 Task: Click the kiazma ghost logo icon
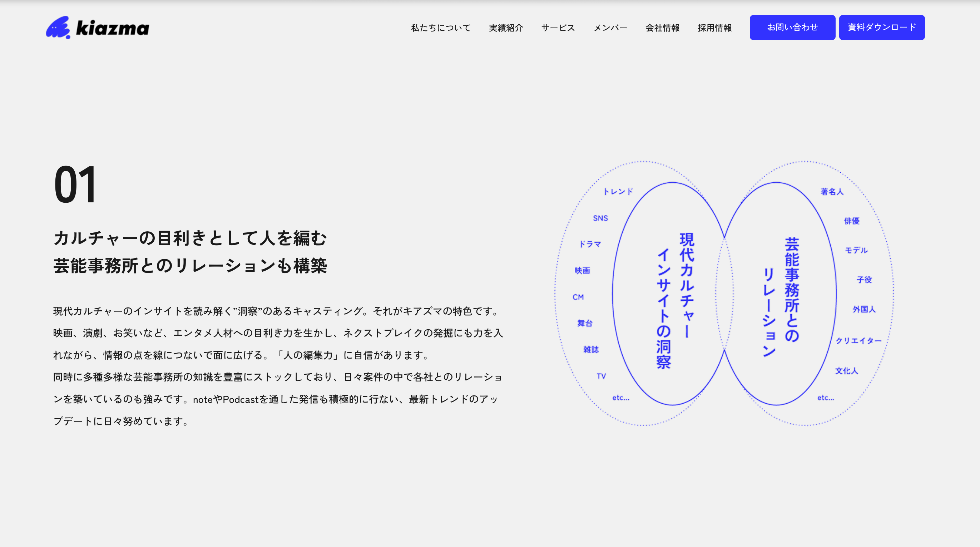(58, 28)
